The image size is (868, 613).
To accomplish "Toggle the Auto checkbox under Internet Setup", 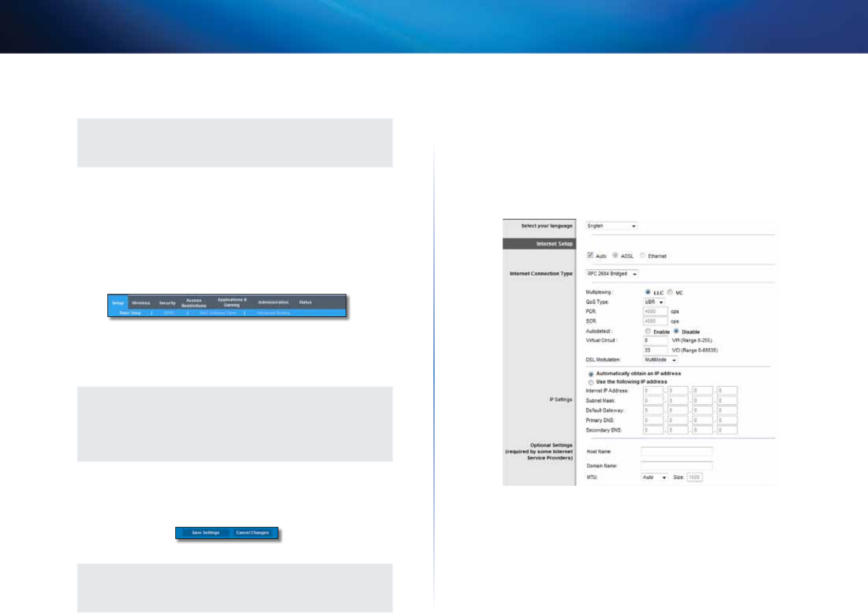I will (x=590, y=256).
